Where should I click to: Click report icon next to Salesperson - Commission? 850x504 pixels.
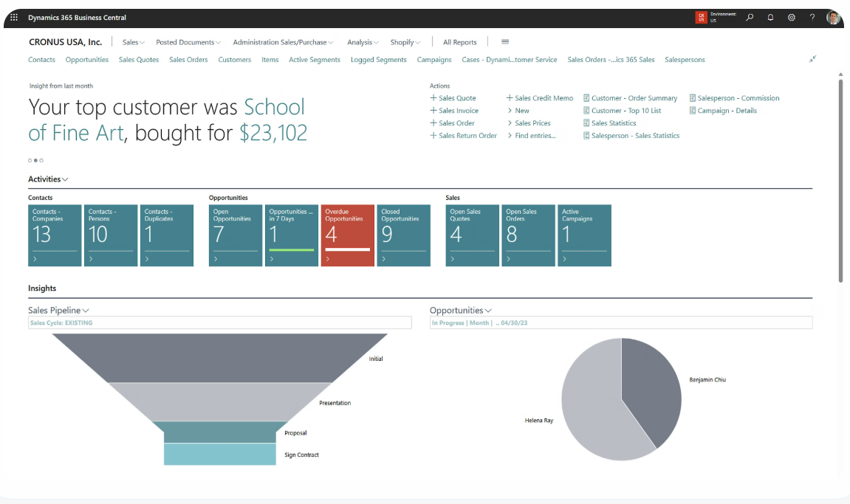(692, 98)
